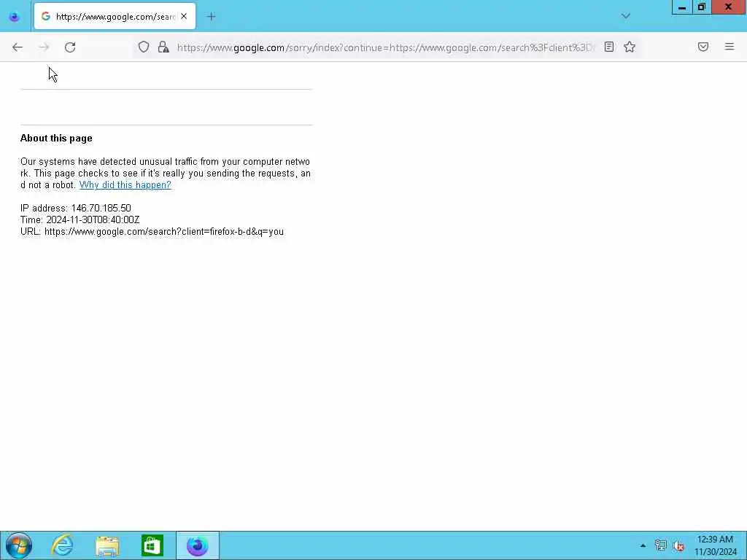Toggle reader view in address bar
This screenshot has height=560, width=747.
pos(609,47)
